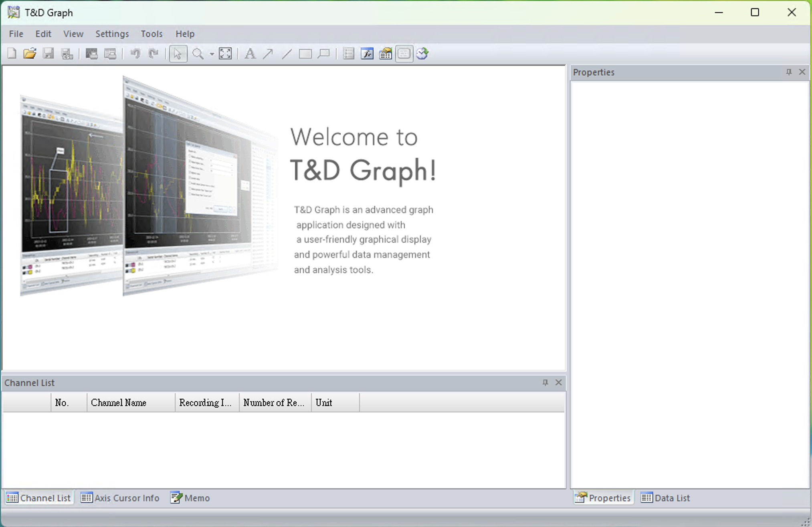The image size is (812, 527).
Task: Switch to the Axis Cursor Info tab
Action: coord(120,498)
